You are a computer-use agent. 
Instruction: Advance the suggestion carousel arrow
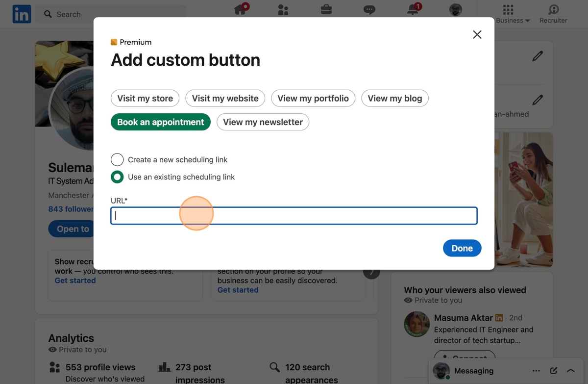372,271
